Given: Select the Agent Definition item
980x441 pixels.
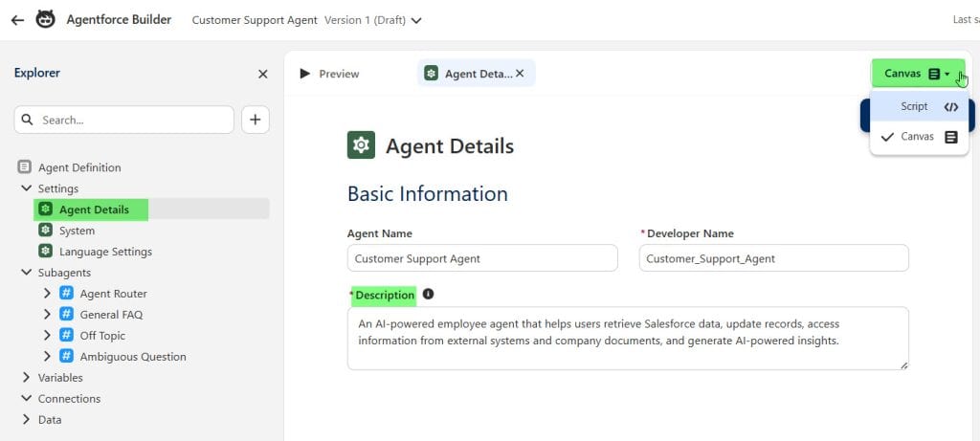Looking at the screenshot, I should click(79, 167).
